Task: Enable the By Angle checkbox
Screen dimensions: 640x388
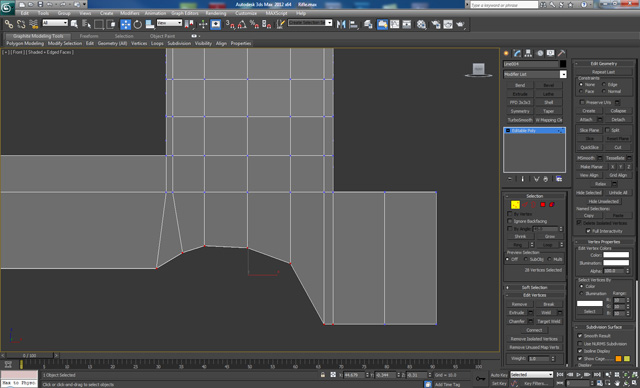Action: click(509, 228)
